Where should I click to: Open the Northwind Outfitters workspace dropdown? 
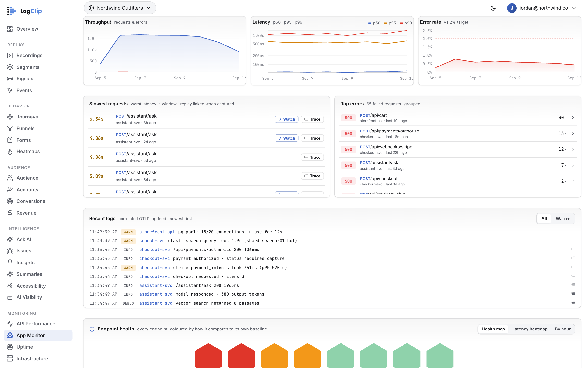[x=120, y=8]
